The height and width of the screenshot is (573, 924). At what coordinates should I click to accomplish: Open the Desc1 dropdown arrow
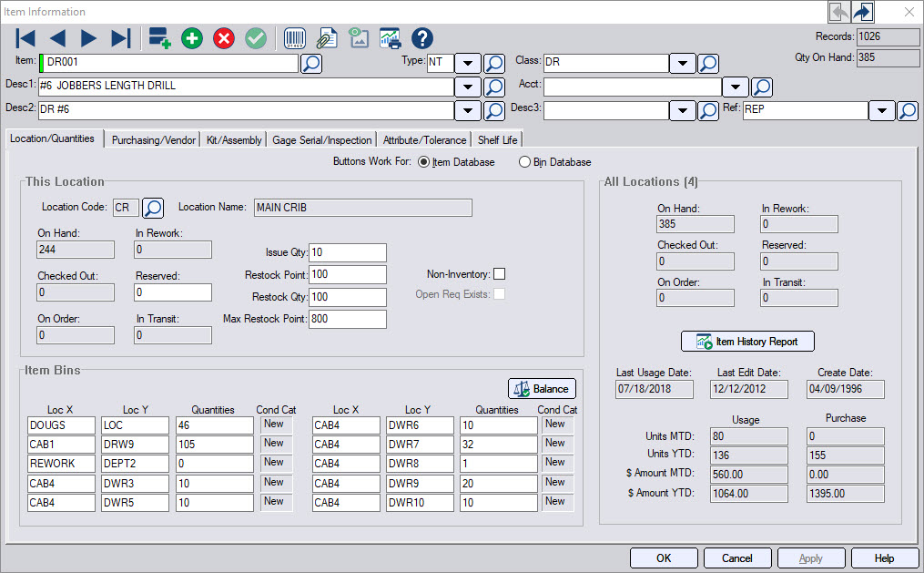(x=467, y=87)
